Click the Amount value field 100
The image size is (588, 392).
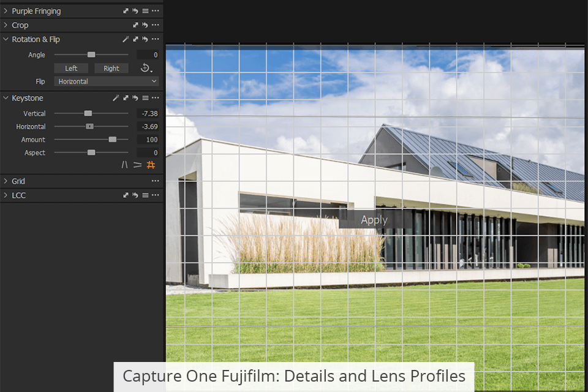[x=148, y=140]
